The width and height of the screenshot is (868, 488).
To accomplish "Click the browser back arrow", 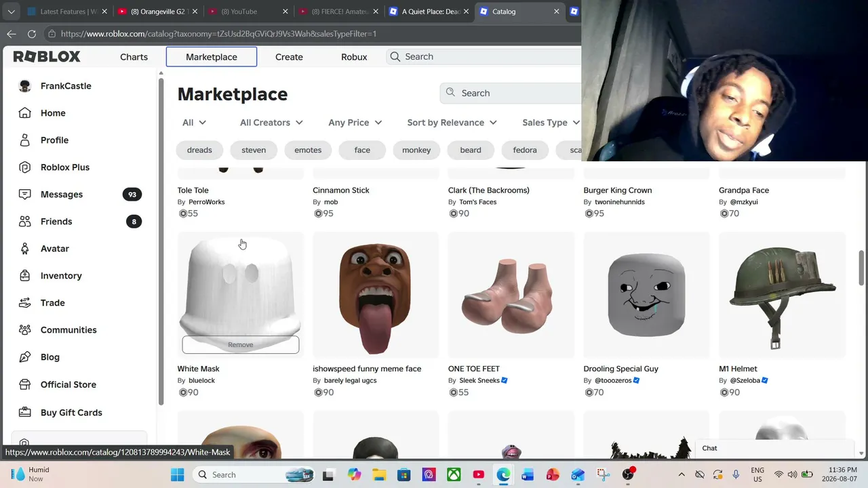I will point(12,34).
